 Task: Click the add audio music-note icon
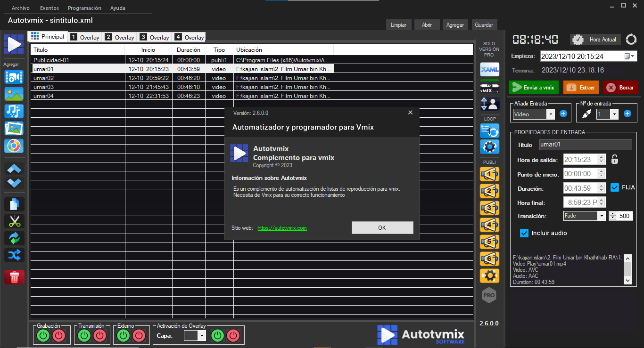tap(14, 111)
